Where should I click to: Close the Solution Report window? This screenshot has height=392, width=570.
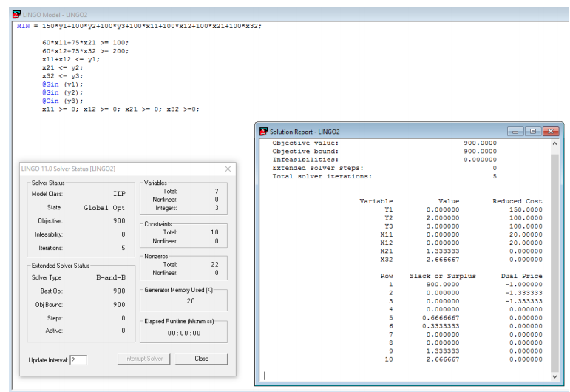coord(549,132)
